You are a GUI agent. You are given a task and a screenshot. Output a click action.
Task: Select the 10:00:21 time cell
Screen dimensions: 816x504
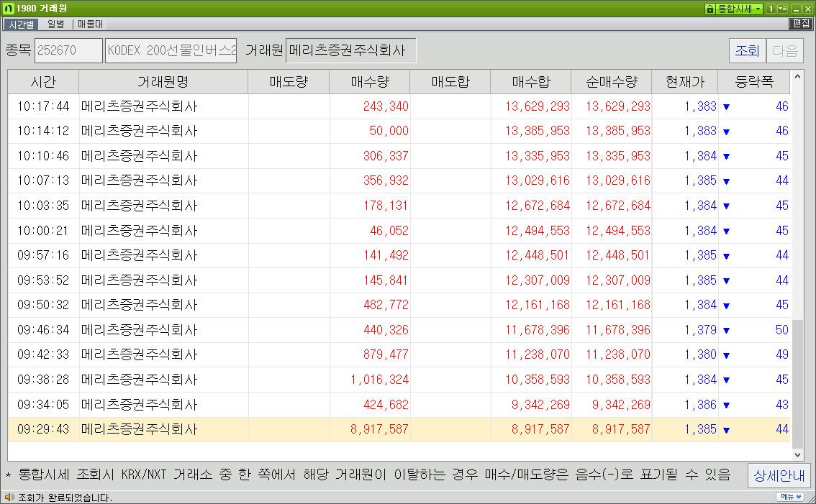43,230
